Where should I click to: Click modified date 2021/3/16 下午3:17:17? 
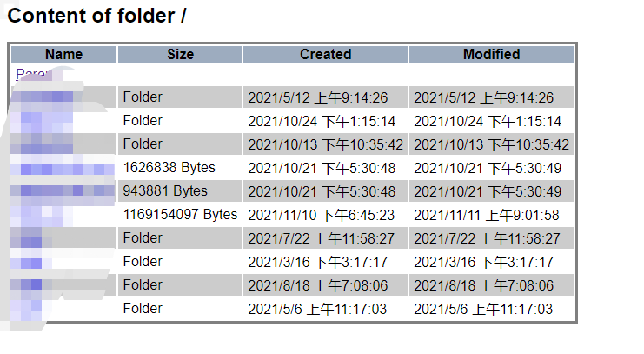tap(483, 262)
